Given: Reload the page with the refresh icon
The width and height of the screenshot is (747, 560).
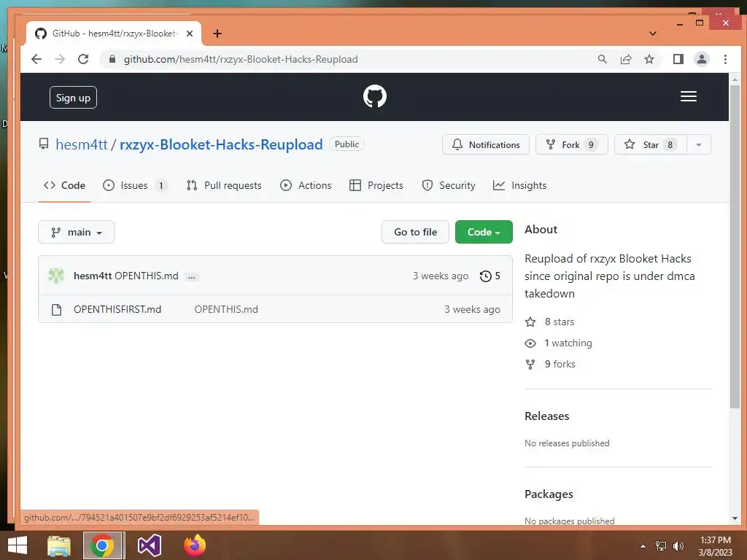Looking at the screenshot, I should pos(83,59).
